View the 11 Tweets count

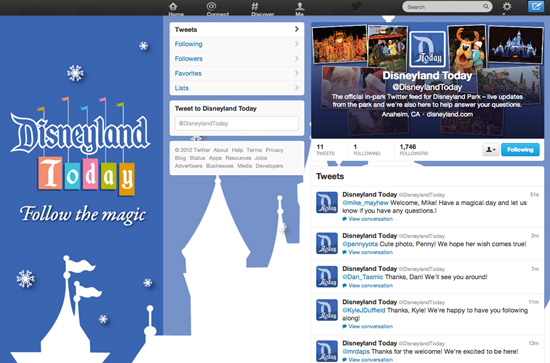pos(326,150)
